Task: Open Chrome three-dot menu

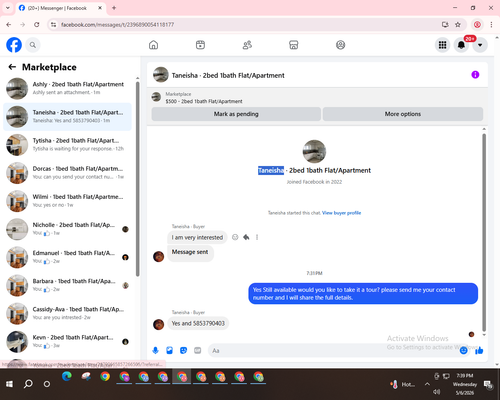Action: click(491, 25)
